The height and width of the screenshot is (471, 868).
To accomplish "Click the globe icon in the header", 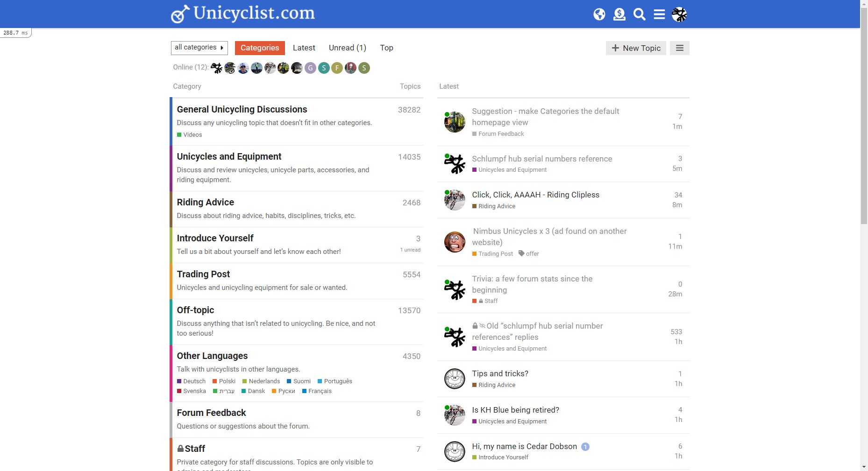I will click(x=599, y=14).
